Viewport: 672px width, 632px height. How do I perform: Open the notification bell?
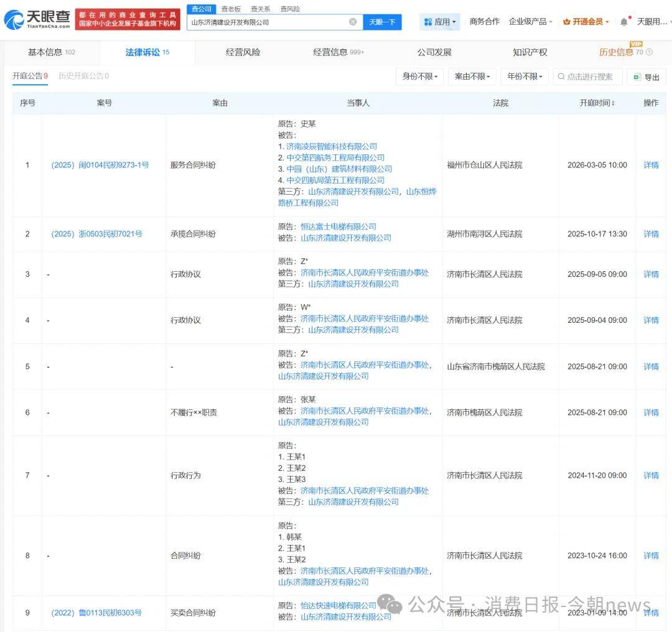[x=624, y=22]
